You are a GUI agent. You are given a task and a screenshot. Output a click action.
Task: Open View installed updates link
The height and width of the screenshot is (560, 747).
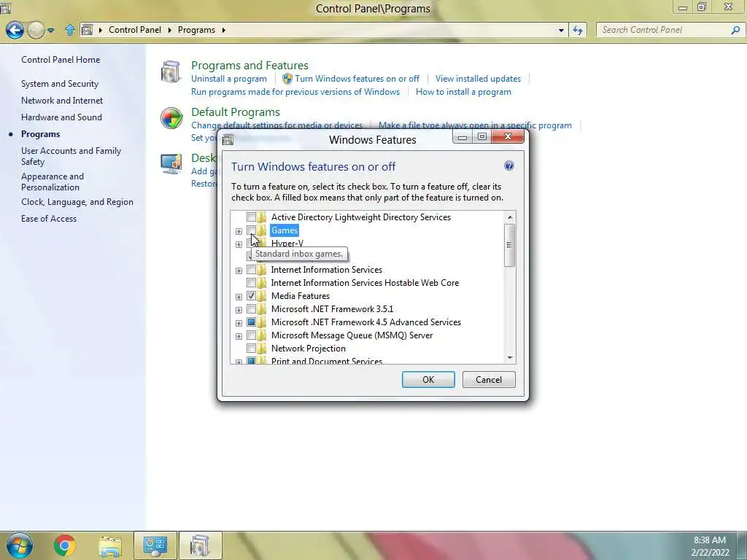click(x=478, y=79)
